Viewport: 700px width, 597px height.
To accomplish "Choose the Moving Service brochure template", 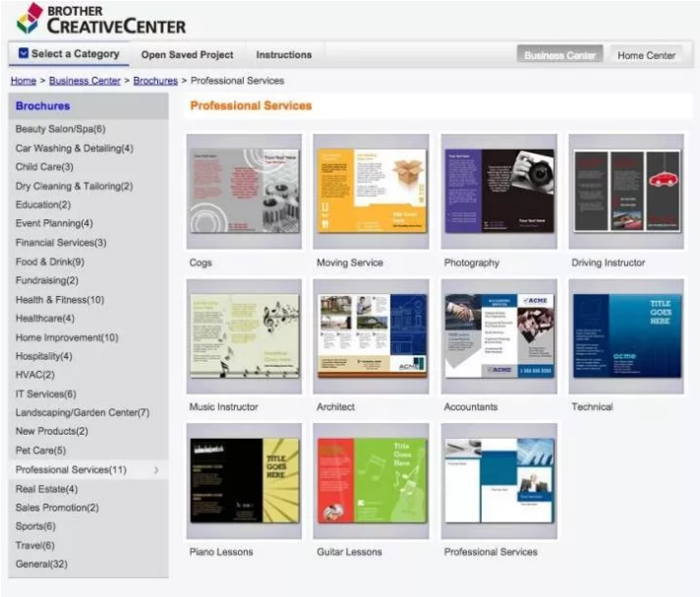I will [371, 191].
